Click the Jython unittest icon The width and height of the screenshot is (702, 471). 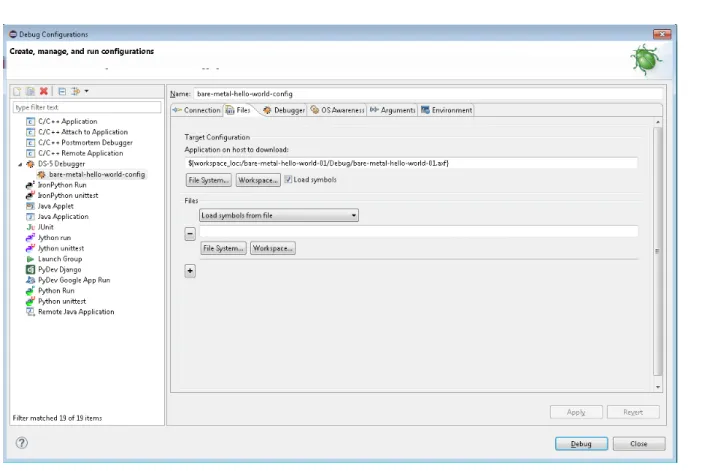(x=30, y=248)
